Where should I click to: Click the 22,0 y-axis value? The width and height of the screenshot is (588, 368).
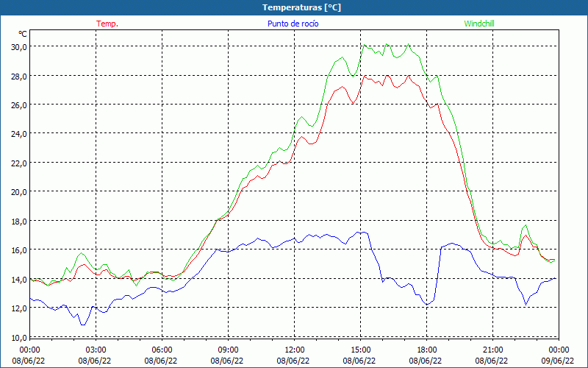point(19,163)
